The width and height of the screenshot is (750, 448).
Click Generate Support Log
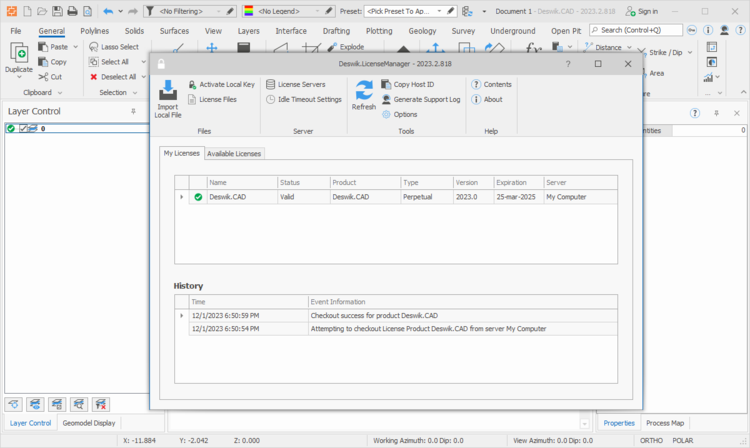(421, 99)
